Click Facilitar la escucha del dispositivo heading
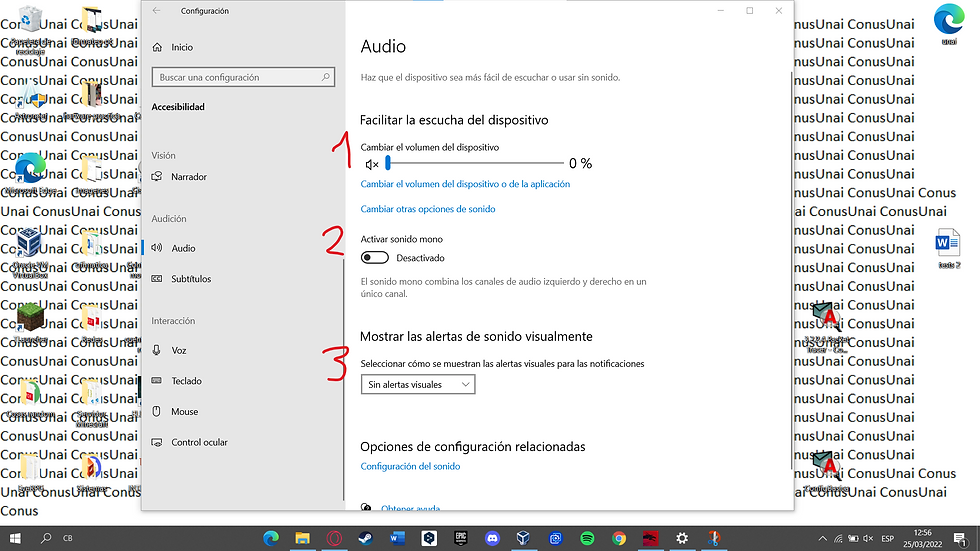 [454, 120]
